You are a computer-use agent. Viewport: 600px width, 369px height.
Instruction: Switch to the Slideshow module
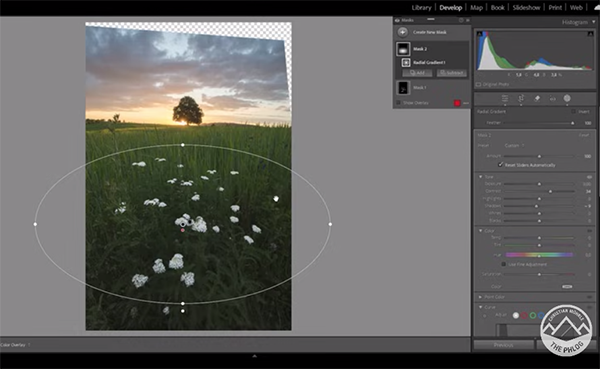(526, 7)
